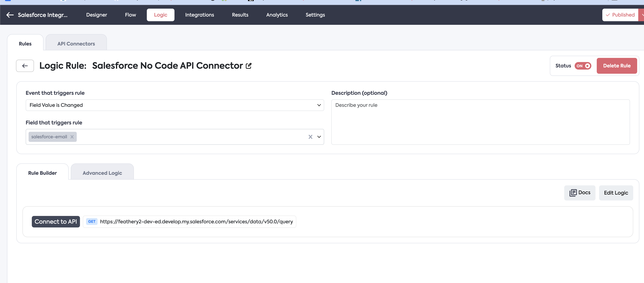Click the pencil edit icon beside rule name
Image resolution: width=644 pixels, height=283 pixels.
coord(249,66)
